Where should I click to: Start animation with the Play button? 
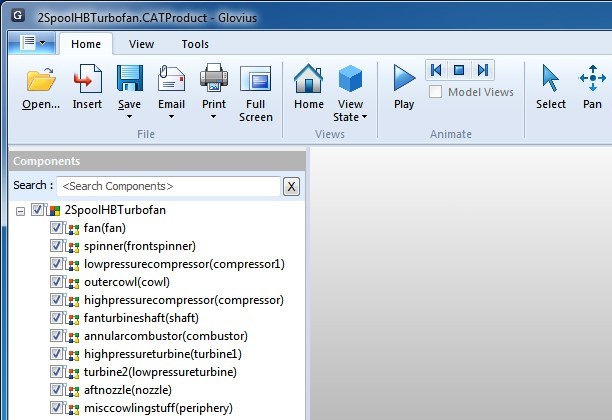pos(404,80)
